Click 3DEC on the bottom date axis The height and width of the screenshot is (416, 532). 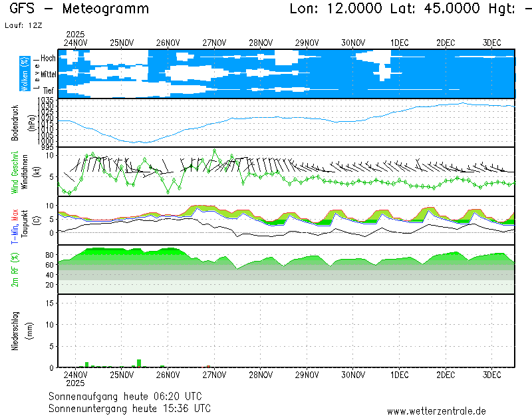[x=491, y=375]
